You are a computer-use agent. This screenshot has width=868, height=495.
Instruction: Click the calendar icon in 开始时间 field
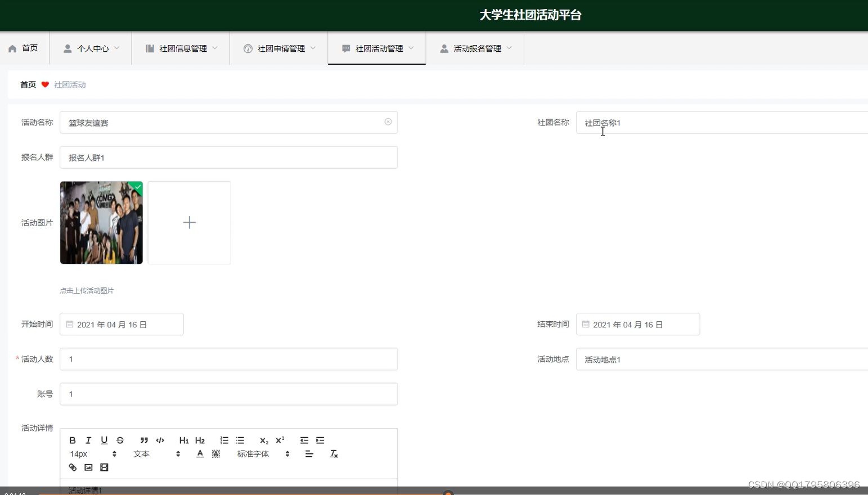[70, 325]
